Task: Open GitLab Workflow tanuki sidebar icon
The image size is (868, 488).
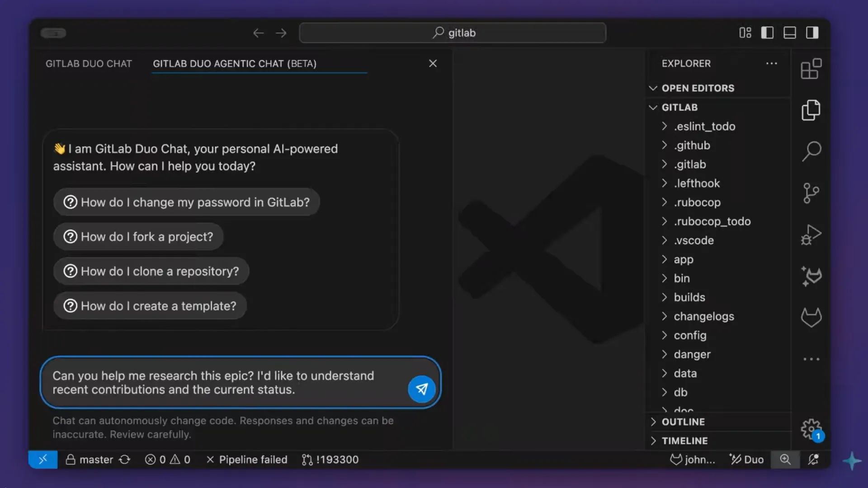Action: click(811, 317)
